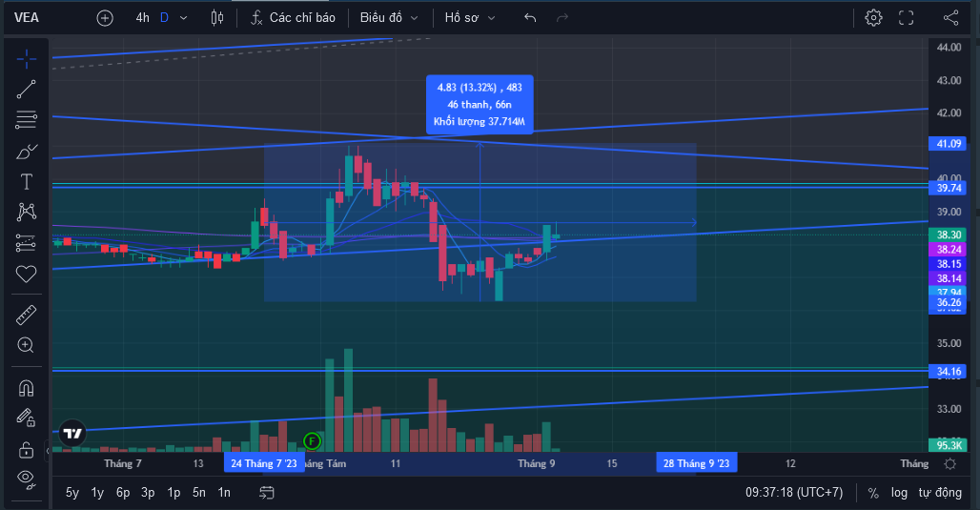
Task: Open the Biểu đồ dropdown menu
Action: [x=389, y=17]
